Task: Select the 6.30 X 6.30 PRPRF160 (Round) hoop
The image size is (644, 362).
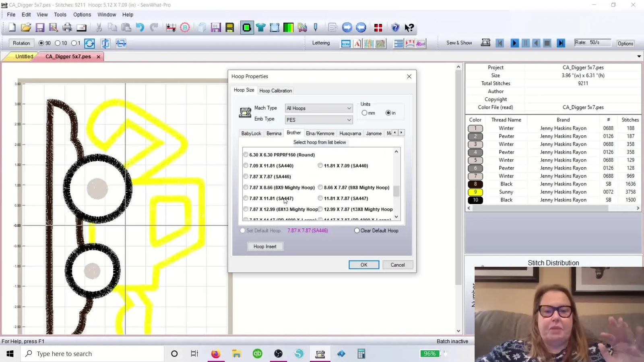Action: coord(246,154)
